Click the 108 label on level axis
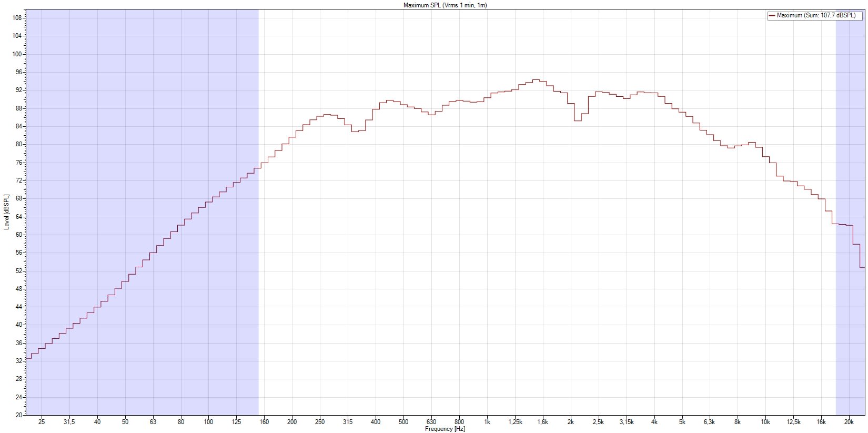The height and width of the screenshot is (433, 868). coord(17,18)
